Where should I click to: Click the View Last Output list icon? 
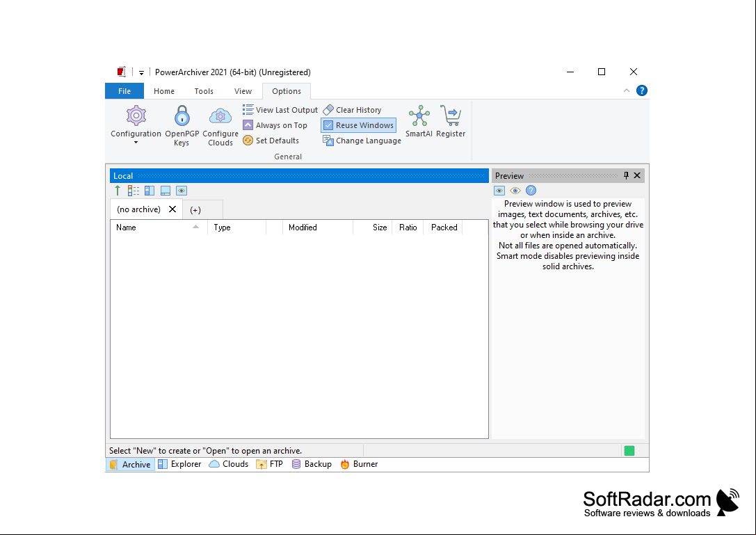pyautogui.click(x=248, y=110)
